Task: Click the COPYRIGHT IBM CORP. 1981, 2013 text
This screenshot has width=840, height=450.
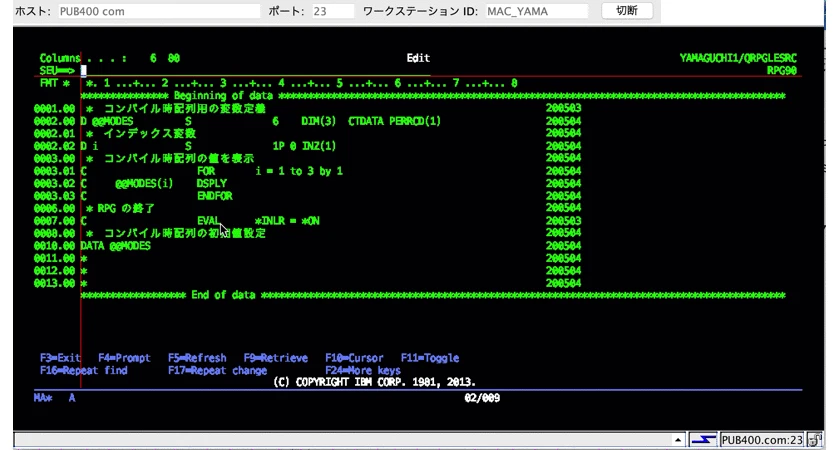Action: coord(385,382)
